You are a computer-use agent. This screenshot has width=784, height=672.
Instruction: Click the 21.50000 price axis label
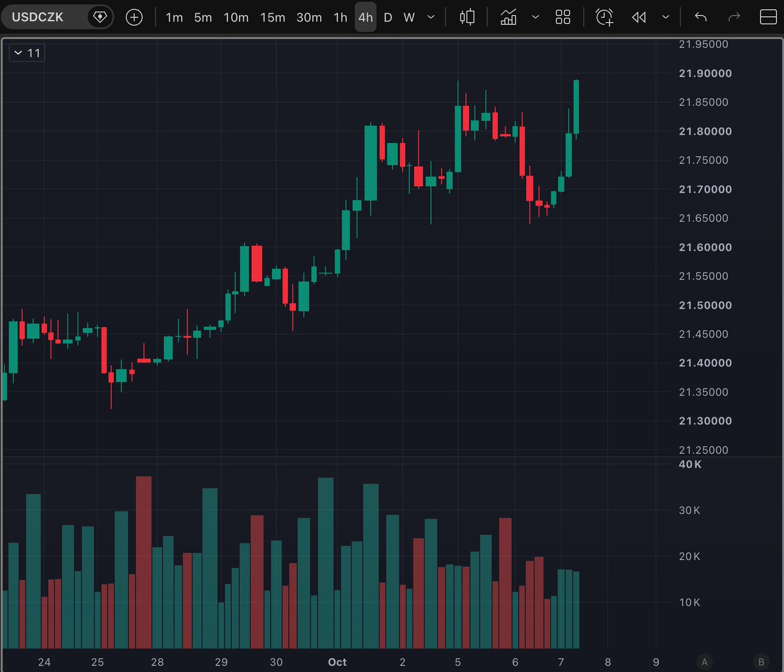[x=704, y=305]
